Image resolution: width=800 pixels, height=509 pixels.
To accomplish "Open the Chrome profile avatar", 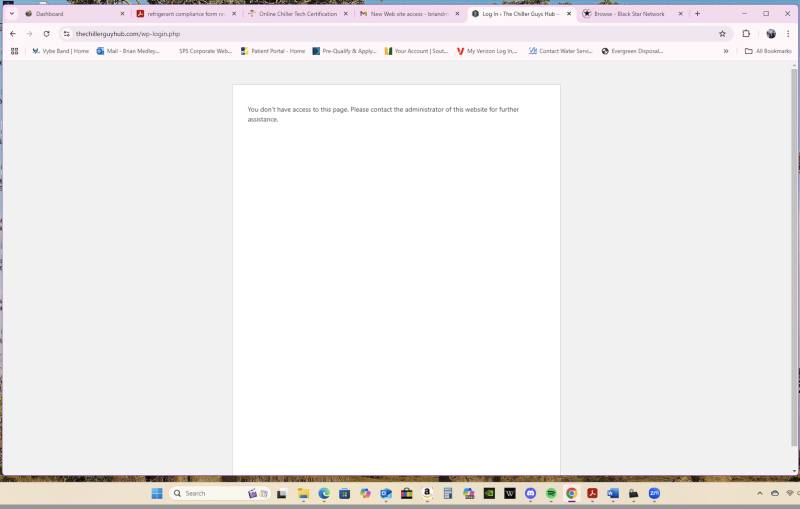I will click(x=771, y=34).
